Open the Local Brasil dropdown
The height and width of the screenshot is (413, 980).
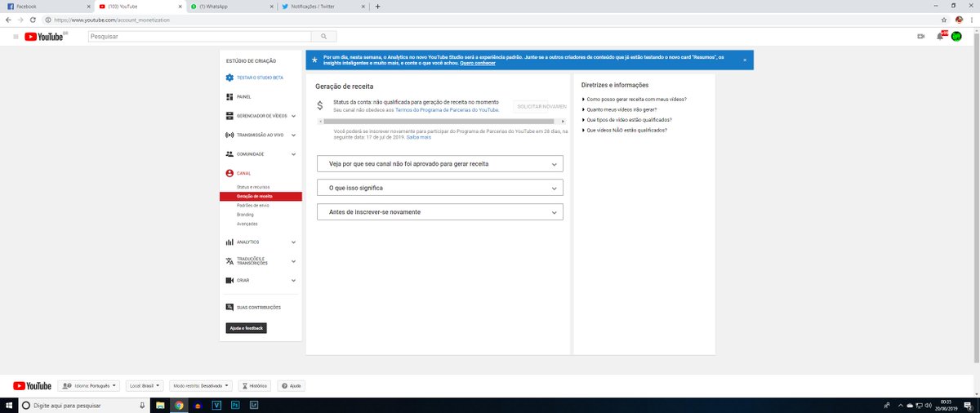click(x=145, y=385)
